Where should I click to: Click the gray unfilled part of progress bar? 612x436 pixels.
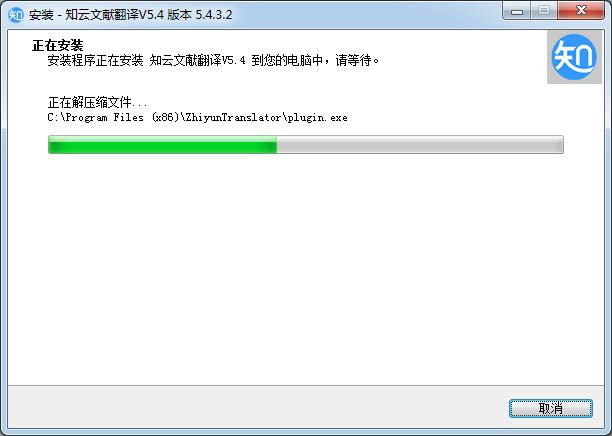[x=420, y=144]
